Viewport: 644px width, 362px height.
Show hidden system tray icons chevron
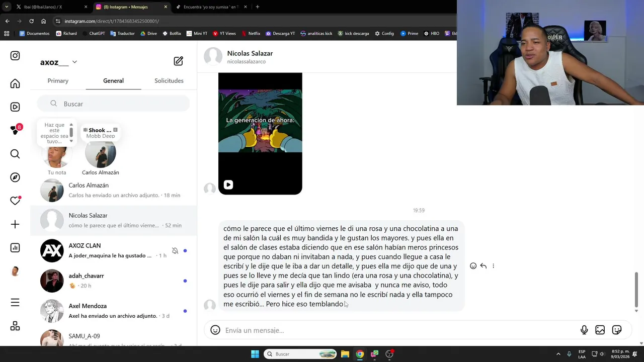(558, 354)
